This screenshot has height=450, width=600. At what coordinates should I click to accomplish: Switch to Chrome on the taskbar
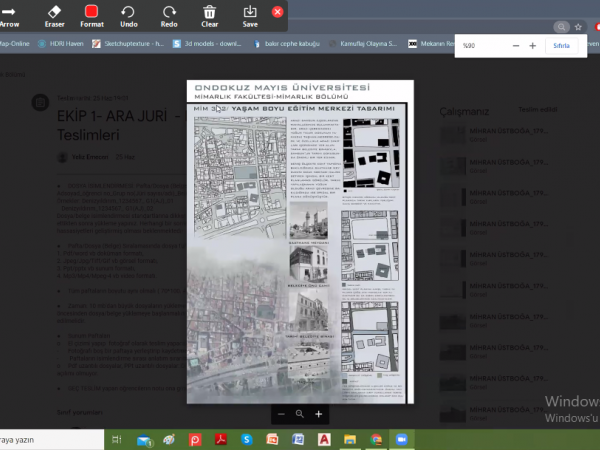tap(376, 440)
